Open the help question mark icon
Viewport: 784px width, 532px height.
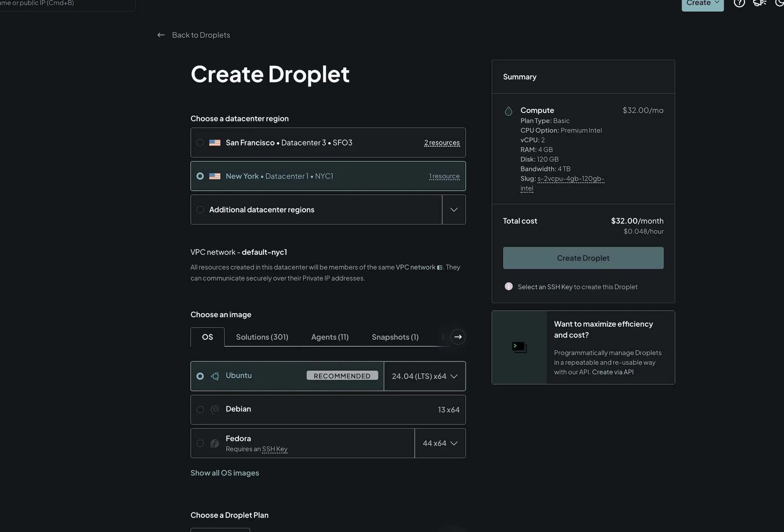739,3
